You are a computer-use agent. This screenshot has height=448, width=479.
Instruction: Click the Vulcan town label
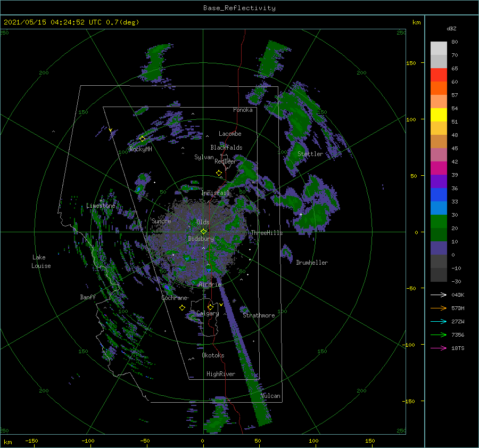click(271, 396)
